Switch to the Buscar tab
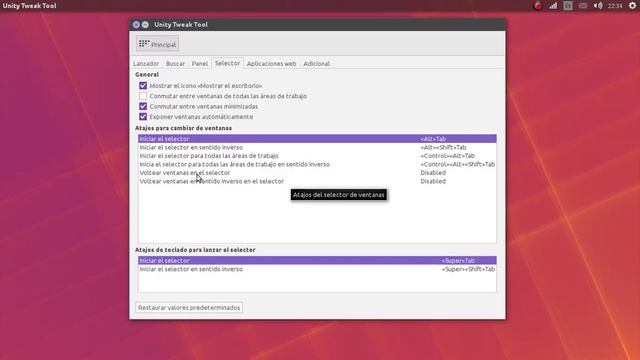The height and width of the screenshot is (360, 640). coord(175,64)
